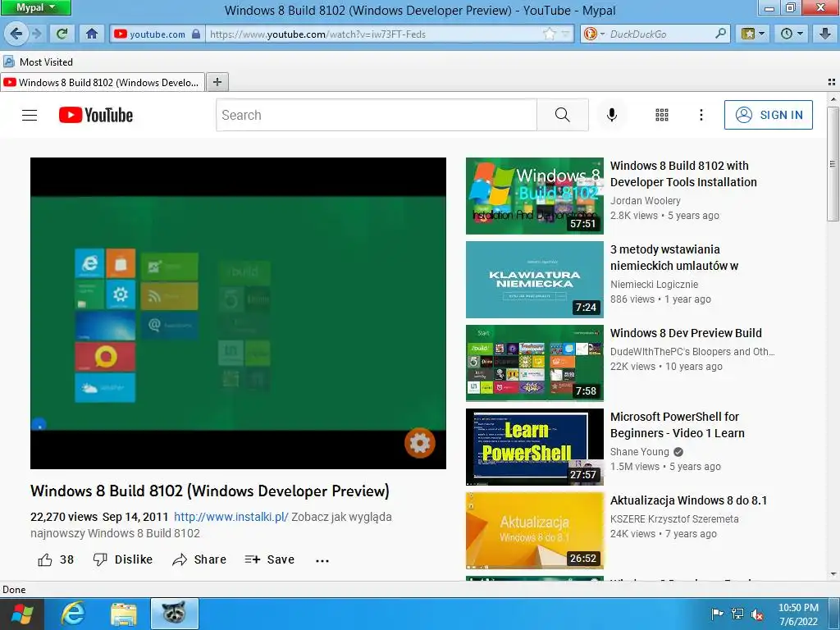The height and width of the screenshot is (630, 840).
Task: Open URL bar history dropdown arrow
Action: pos(565,34)
